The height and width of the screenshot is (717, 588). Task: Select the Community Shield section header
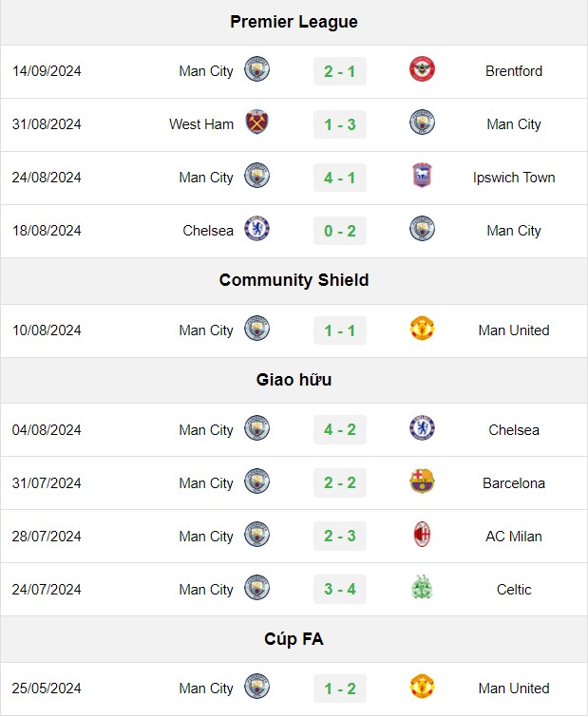[294, 280]
